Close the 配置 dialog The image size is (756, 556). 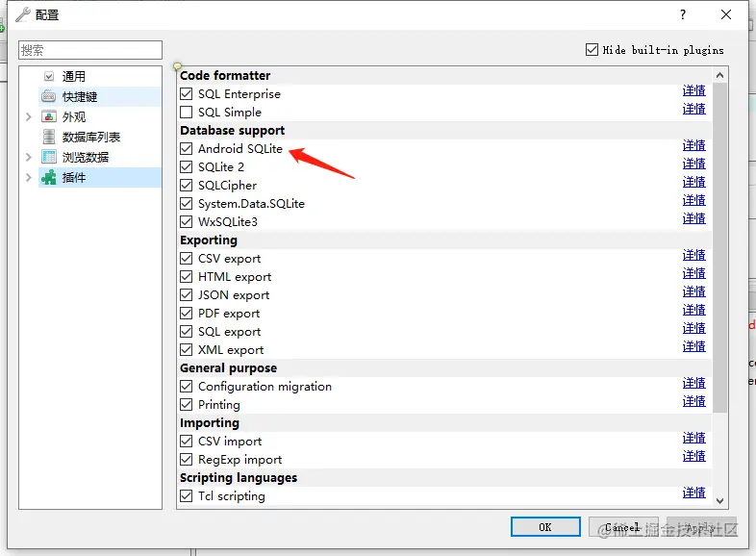726,15
